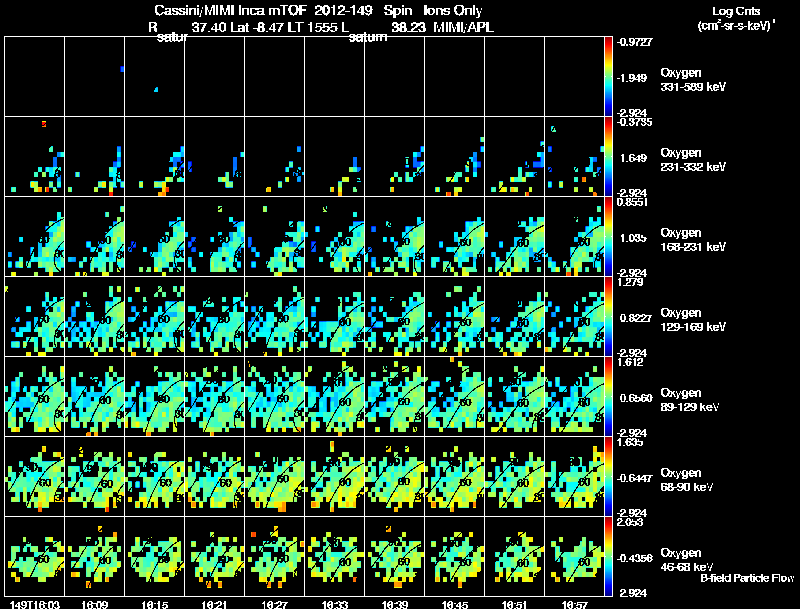Click the "16:57" time axis label
Screen dimensions: 800x609
pyautogui.click(x=574, y=604)
